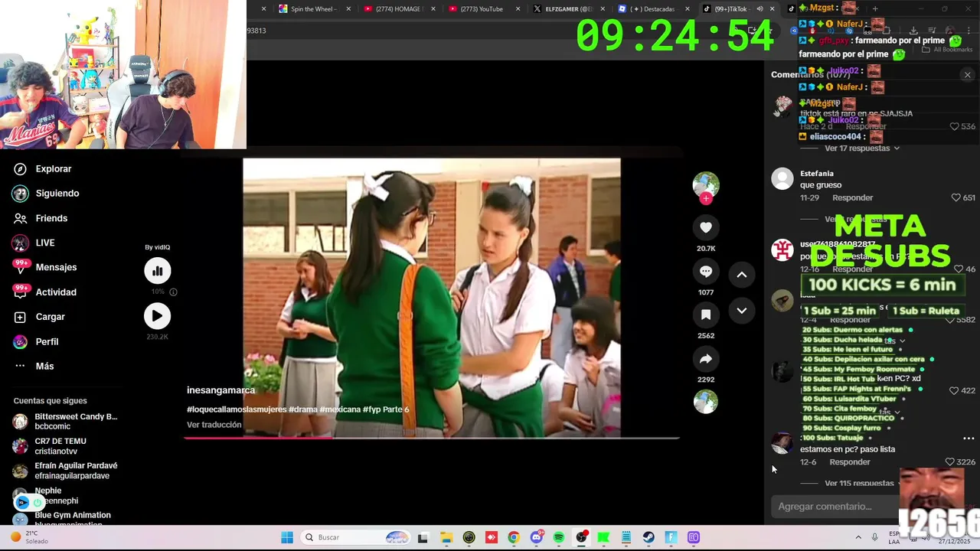This screenshot has height=551, width=980.
Task: Open Explorar in TikTok sidebar
Action: tap(42, 168)
